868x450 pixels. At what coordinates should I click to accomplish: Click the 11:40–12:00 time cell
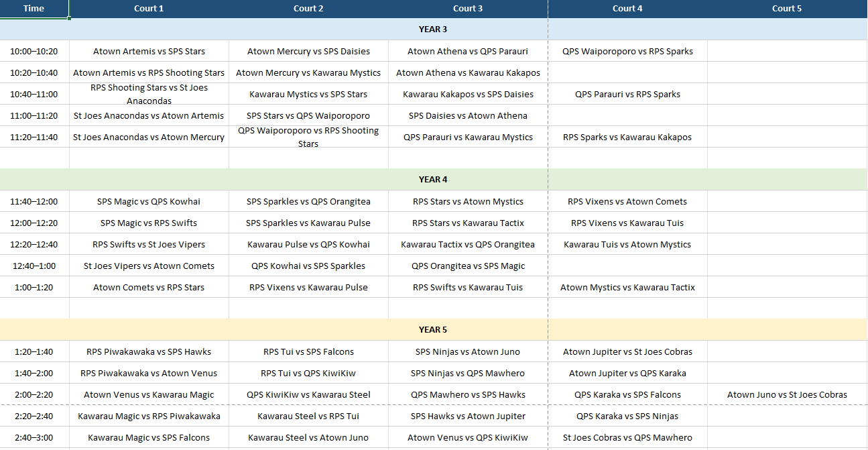click(34, 202)
